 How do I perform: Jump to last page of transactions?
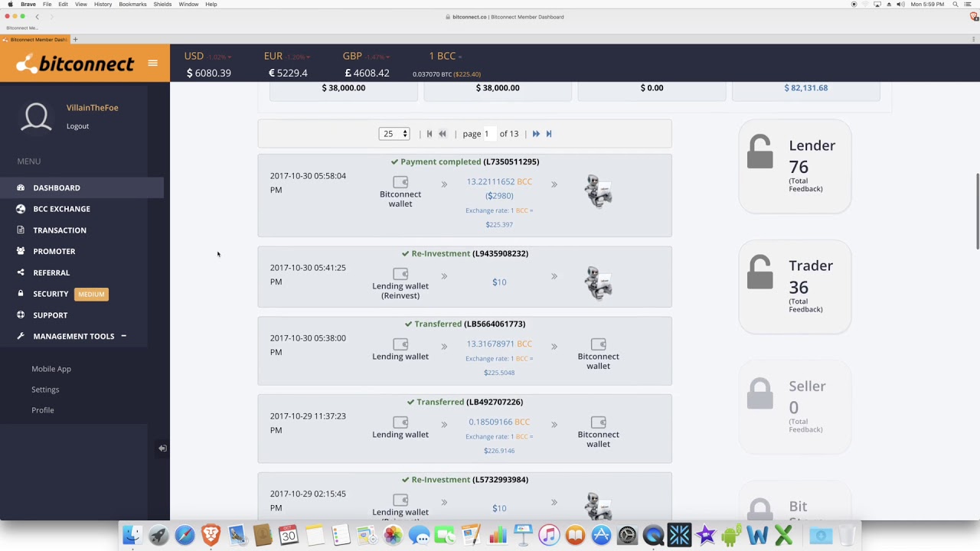[549, 134]
